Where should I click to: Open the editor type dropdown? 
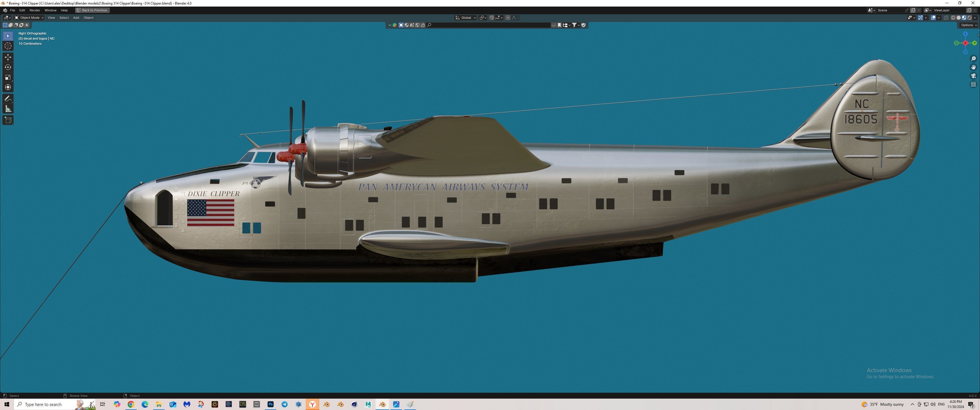tap(7, 18)
